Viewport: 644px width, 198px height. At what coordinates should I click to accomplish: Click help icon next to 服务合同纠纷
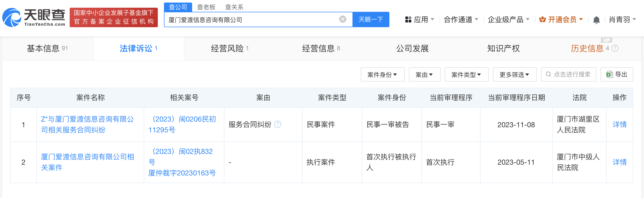278,125
